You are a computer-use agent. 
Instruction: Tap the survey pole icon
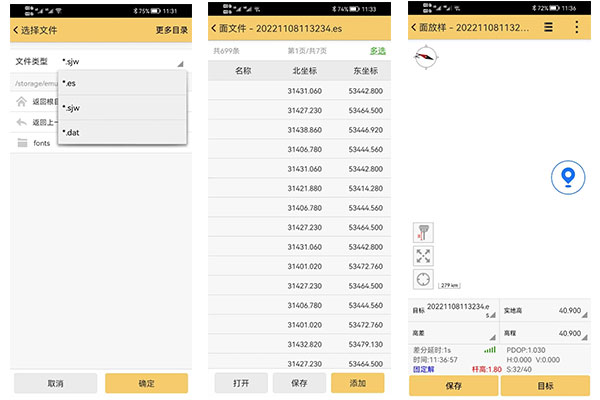tap(422, 231)
